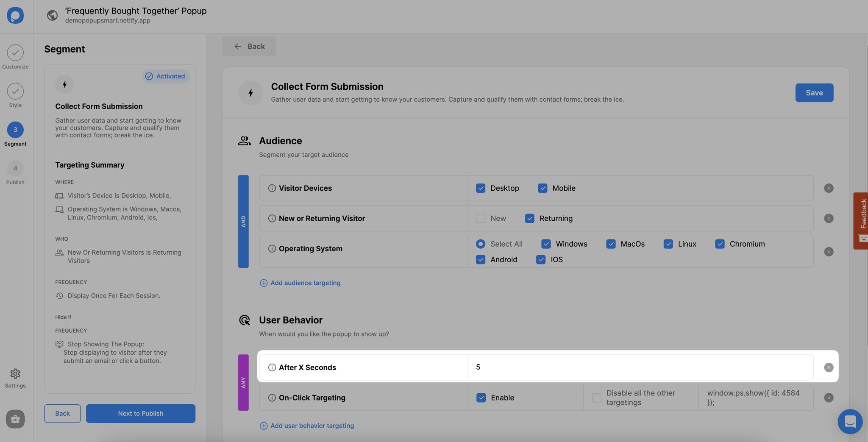Click the Stop Showing The Popup icon
The height and width of the screenshot is (442, 868).
(x=59, y=344)
